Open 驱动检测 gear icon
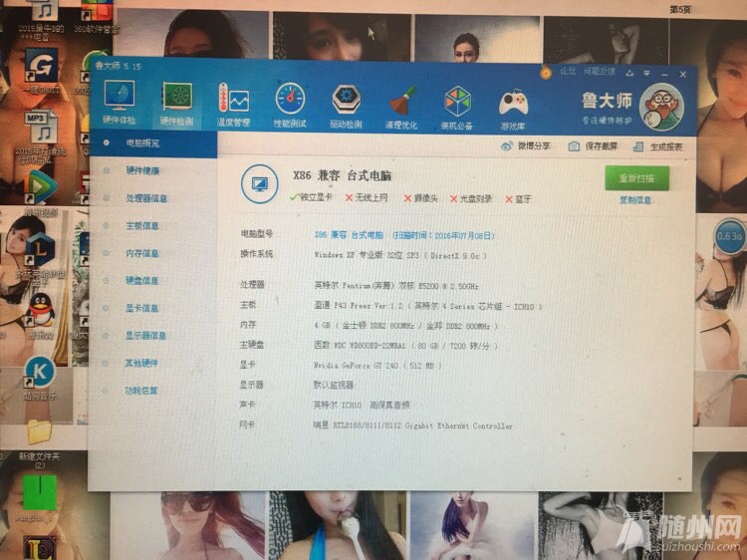 (346, 107)
